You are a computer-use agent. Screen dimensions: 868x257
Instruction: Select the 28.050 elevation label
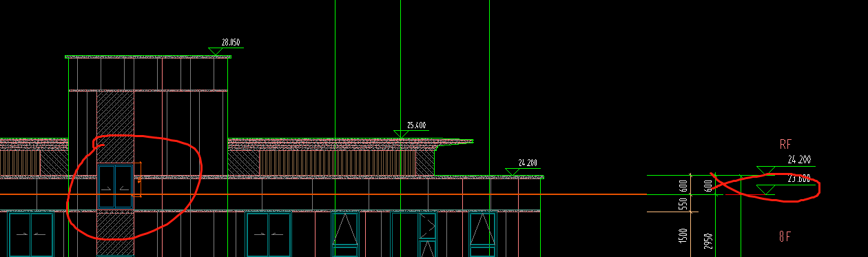pos(231,43)
